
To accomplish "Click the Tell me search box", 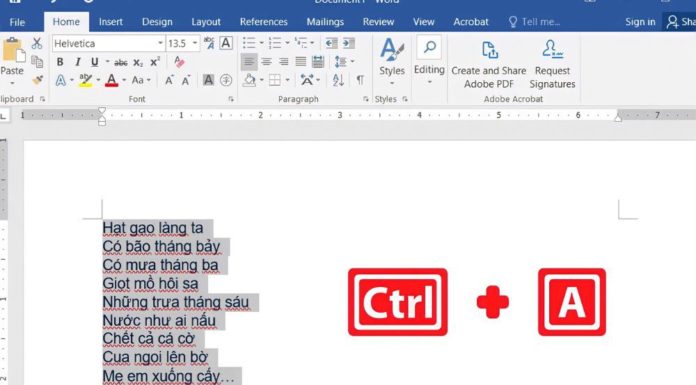I will 534,22.
